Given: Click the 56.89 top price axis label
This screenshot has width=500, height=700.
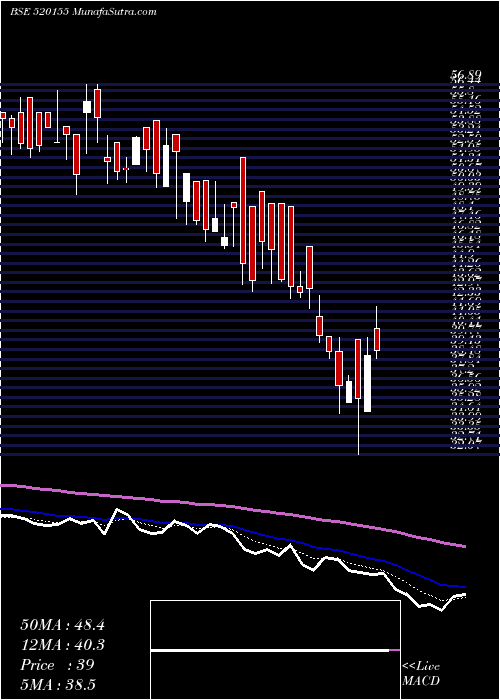Looking at the screenshot, I should coord(465,74).
